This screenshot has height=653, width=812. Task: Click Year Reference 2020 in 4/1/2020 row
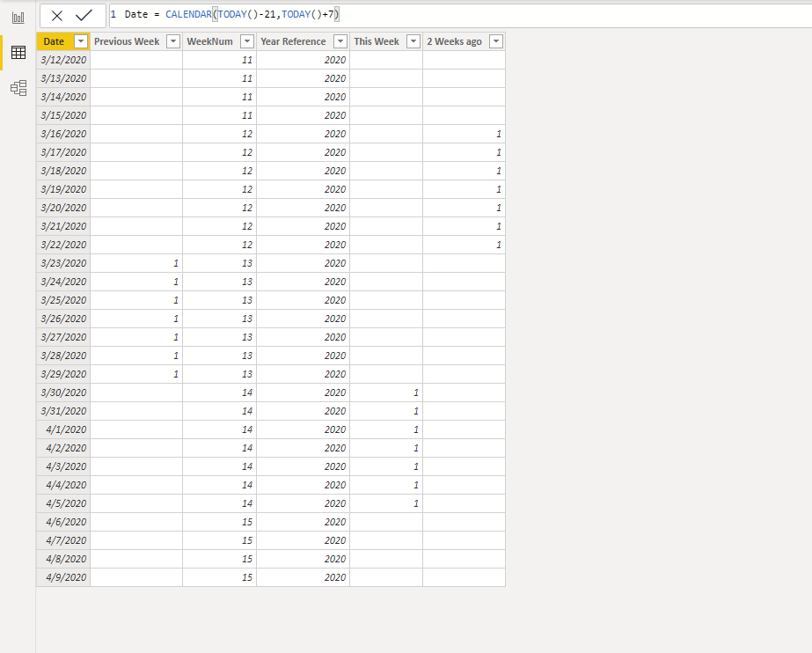pos(303,429)
